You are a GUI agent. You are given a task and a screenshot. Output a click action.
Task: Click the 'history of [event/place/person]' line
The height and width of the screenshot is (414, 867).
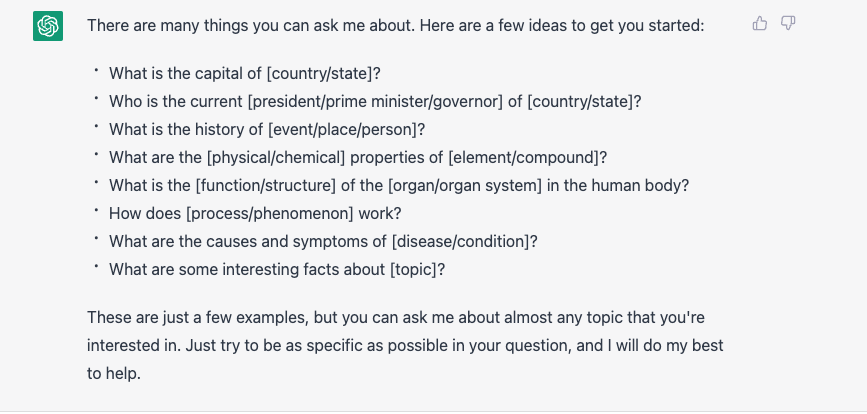click(267, 129)
